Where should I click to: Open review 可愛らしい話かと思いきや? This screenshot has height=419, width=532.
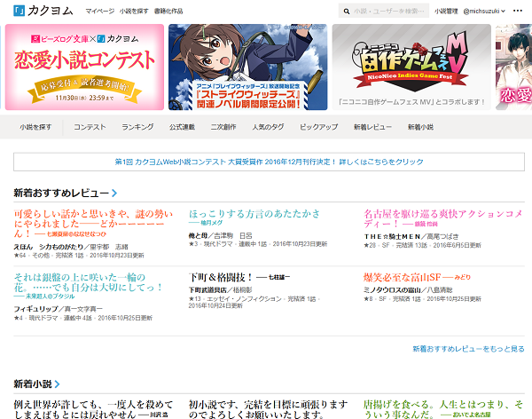click(93, 224)
